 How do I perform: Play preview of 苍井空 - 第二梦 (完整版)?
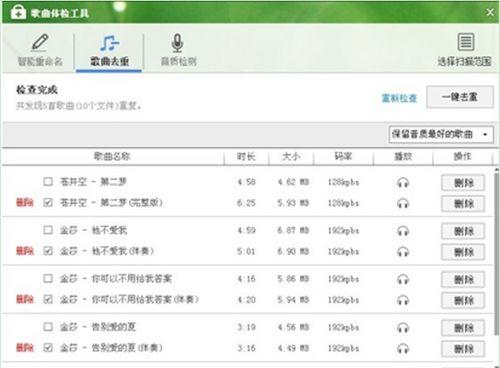point(403,203)
